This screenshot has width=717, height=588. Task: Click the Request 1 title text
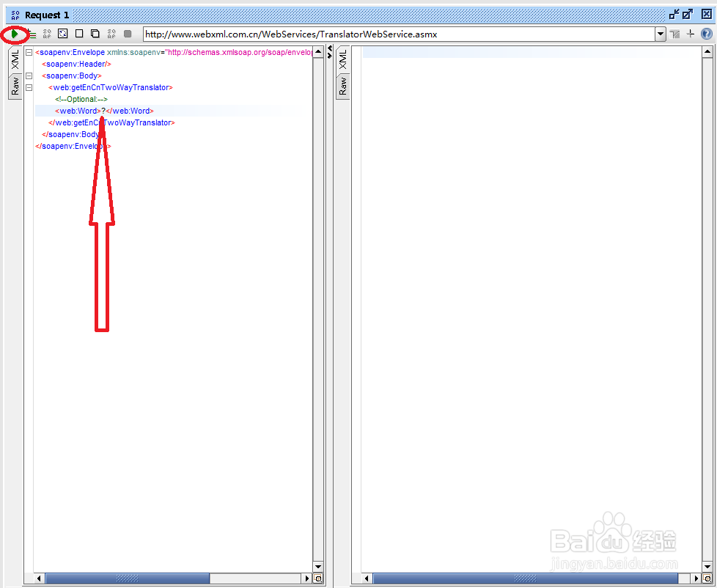point(47,15)
